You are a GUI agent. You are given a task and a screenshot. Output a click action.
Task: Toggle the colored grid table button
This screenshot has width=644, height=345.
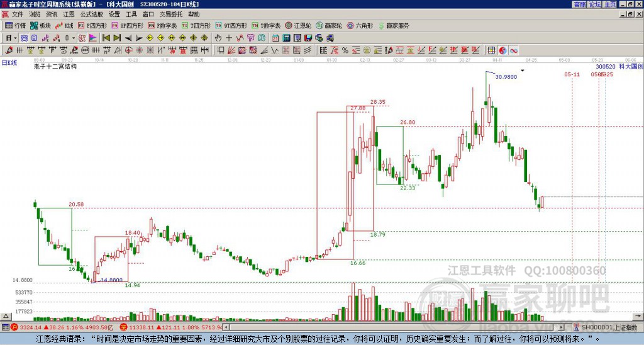pos(491,50)
